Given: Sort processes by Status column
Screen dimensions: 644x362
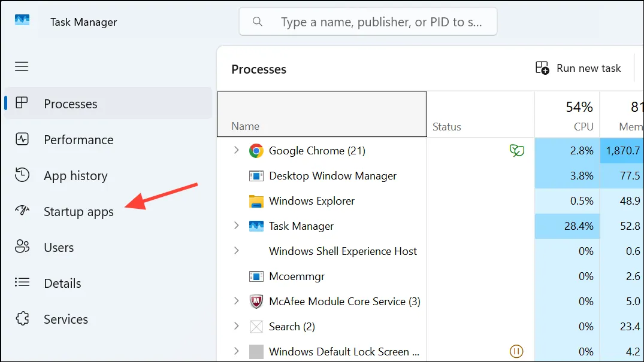Looking at the screenshot, I should 480,114.
